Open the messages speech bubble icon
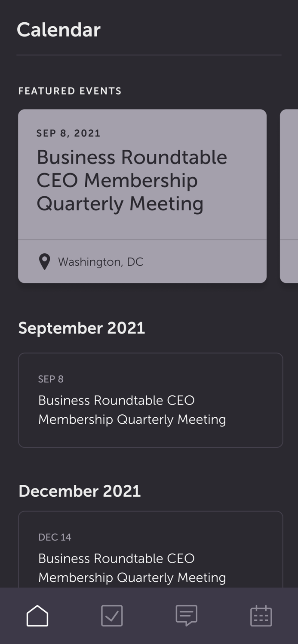298x644 pixels. click(186, 615)
